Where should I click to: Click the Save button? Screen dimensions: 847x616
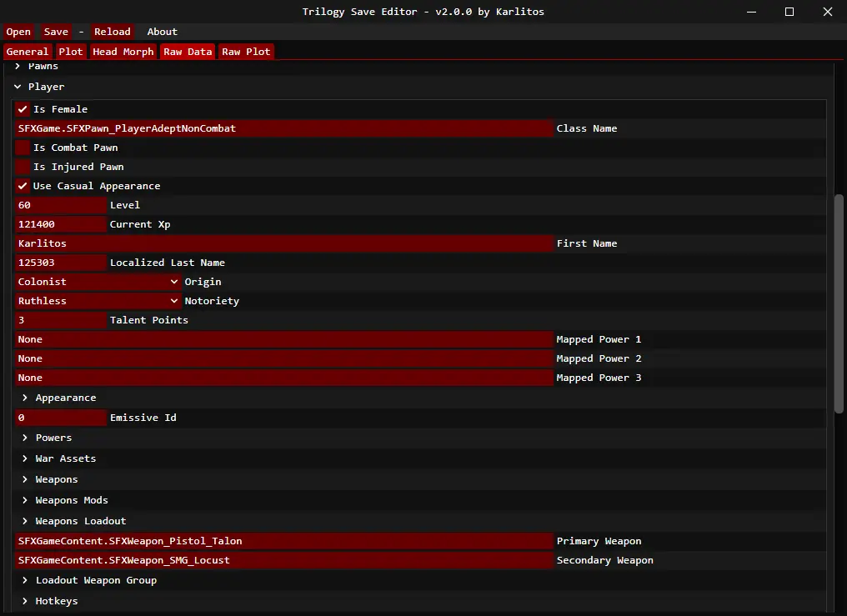56,32
